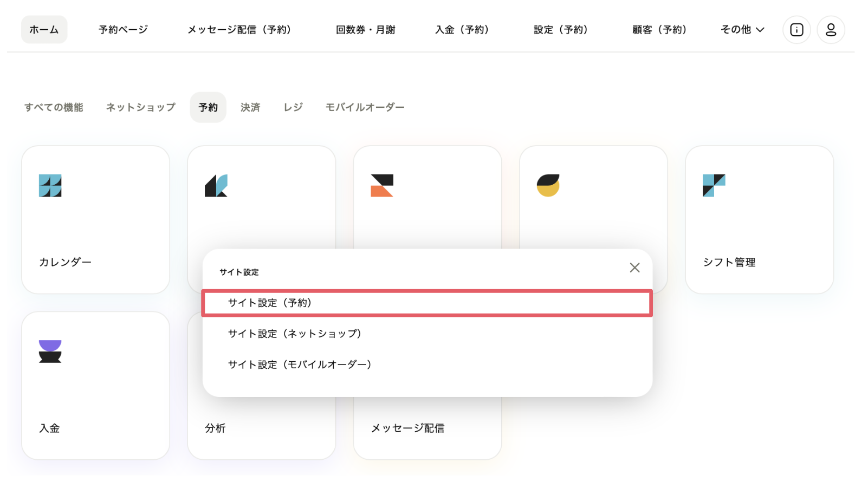Expand the その他 dropdown menu

742,30
